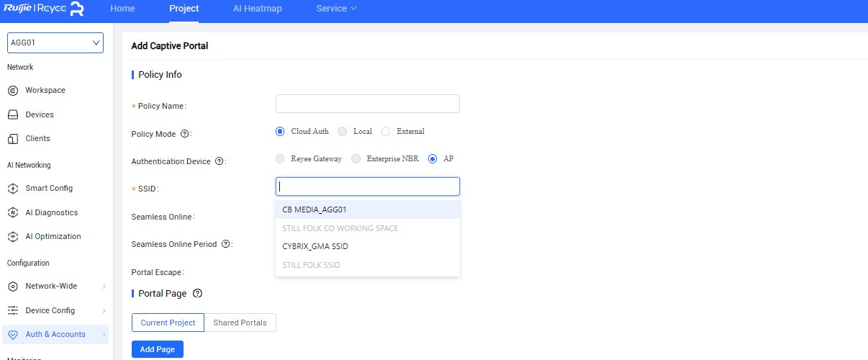Click the Configuration section heading
This screenshot has width=868, height=360.
click(28, 263)
